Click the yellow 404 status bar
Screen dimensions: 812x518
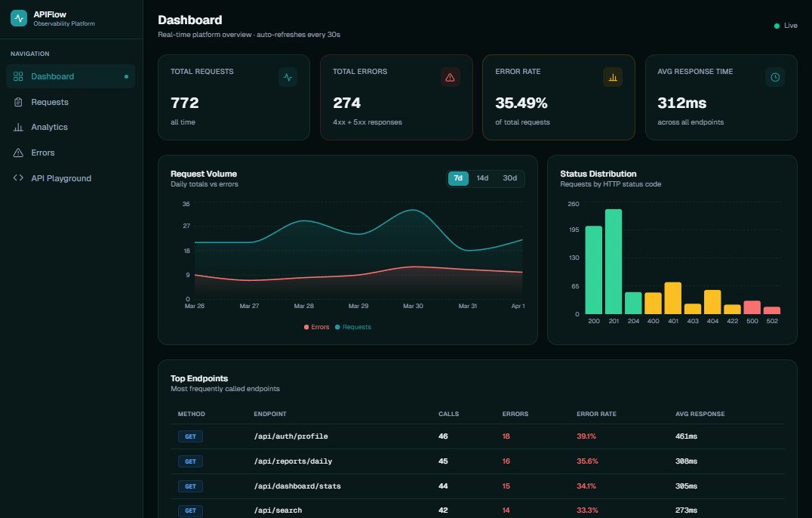click(712, 302)
